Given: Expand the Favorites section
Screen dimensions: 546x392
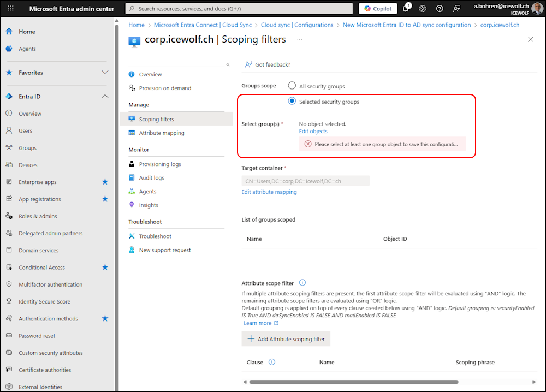Looking at the screenshot, I should [x=105, y=73].
